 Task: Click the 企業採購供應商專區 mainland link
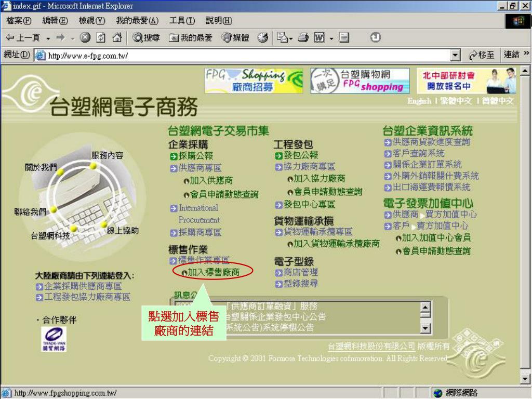point(83,286)
